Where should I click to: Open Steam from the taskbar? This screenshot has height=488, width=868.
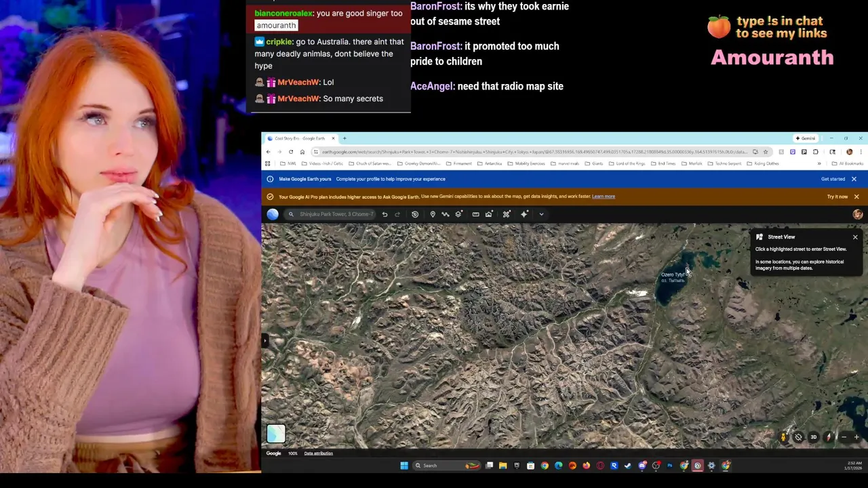(628, 466)
